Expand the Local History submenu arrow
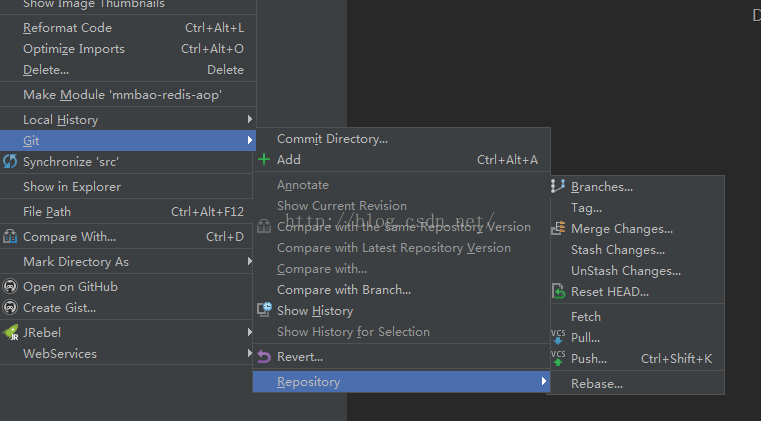 (249, 120)
